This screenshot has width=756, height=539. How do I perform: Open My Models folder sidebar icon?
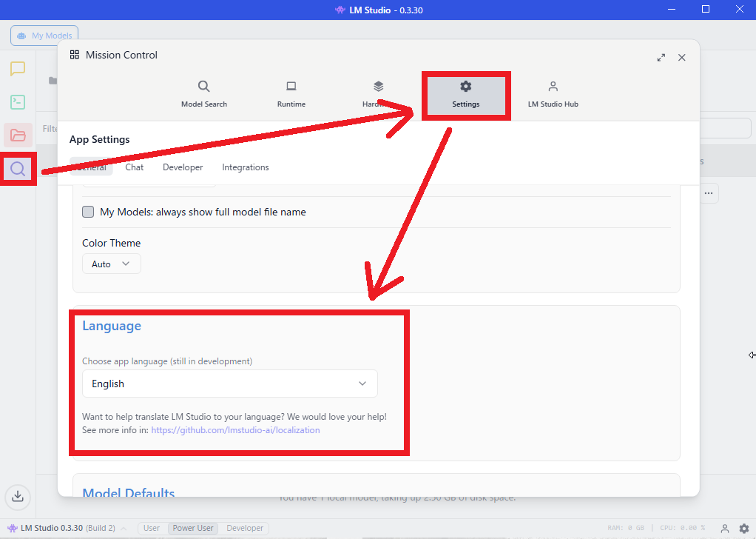click(18, 135)
